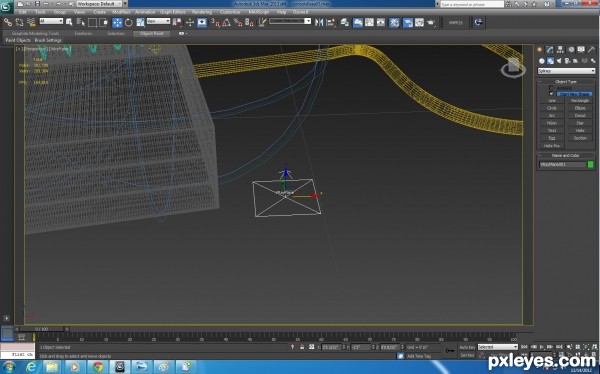Open the key filter 'Selected' dropdown
Image resolution: width=600 pixels, height=374 pixels.
coord(497,347)
